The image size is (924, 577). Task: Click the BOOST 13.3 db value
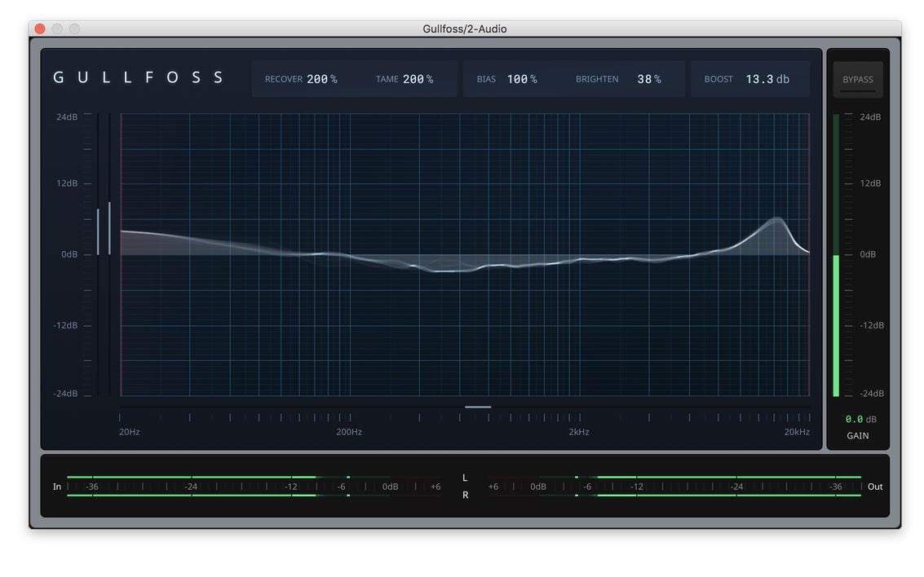coord(767,79)
